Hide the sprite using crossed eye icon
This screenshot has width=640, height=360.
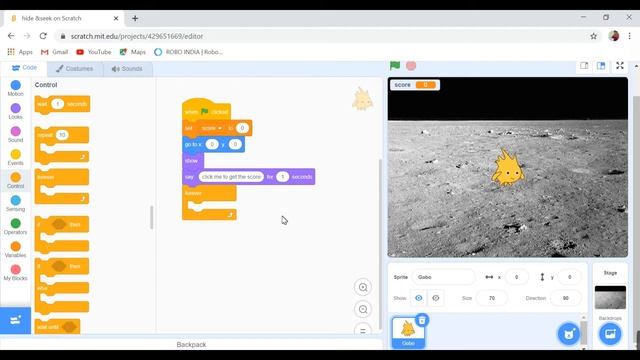436,298
